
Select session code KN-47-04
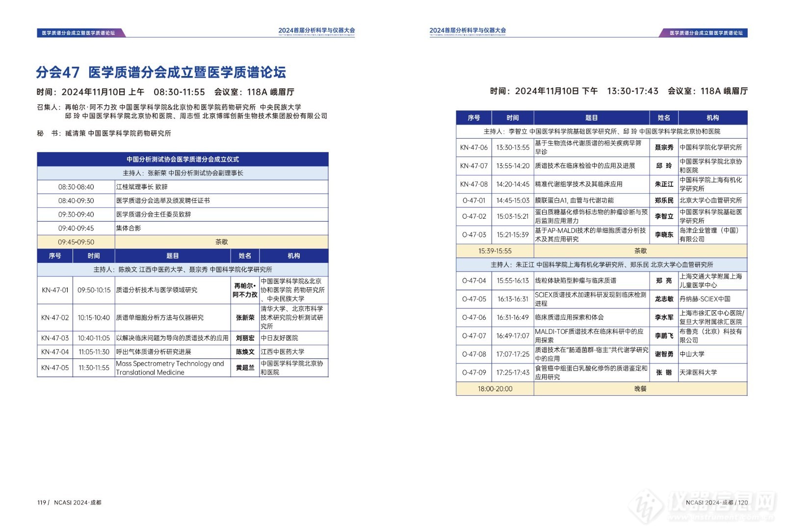(x=55, y=352)
